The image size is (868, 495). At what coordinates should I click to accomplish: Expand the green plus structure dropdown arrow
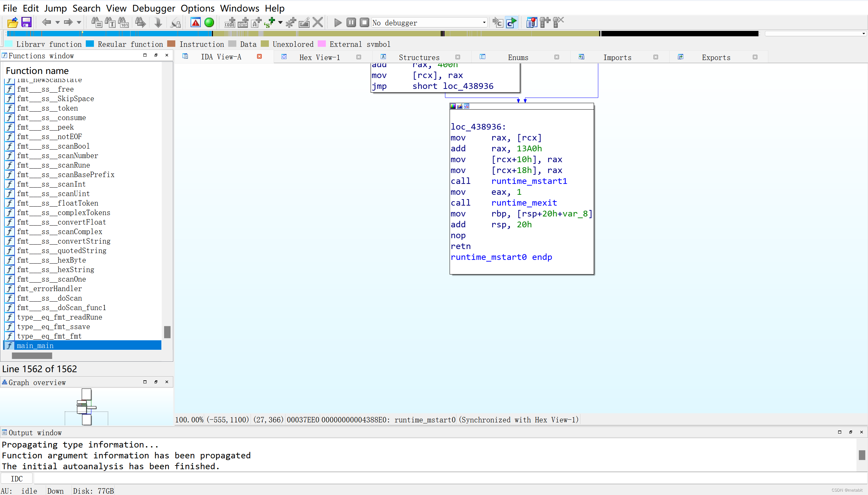point(280,23)
